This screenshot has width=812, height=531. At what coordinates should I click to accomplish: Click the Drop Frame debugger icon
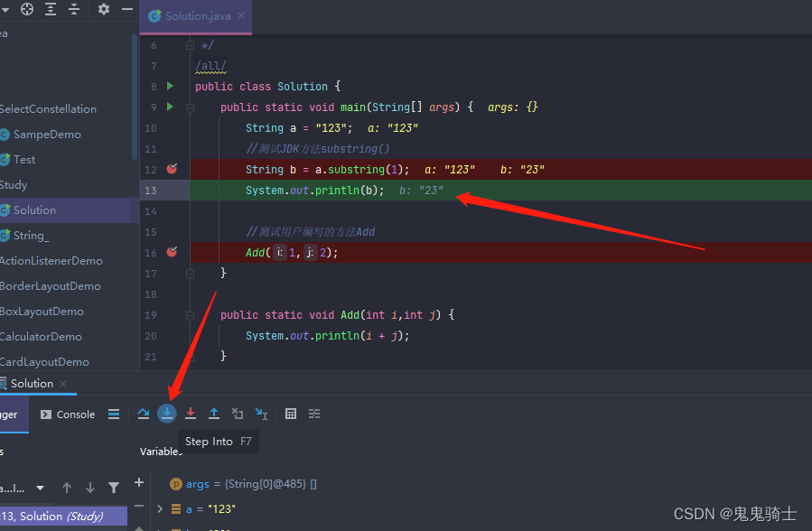pos(238,414)
